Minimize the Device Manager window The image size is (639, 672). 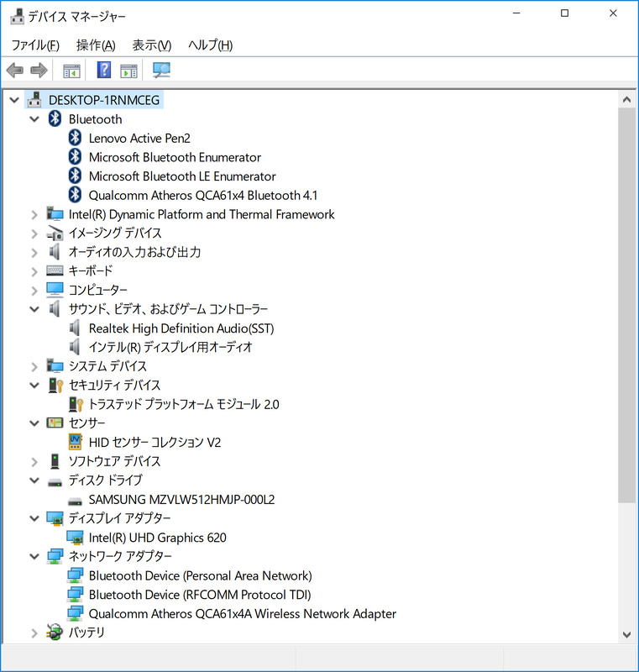coord(516,13)
